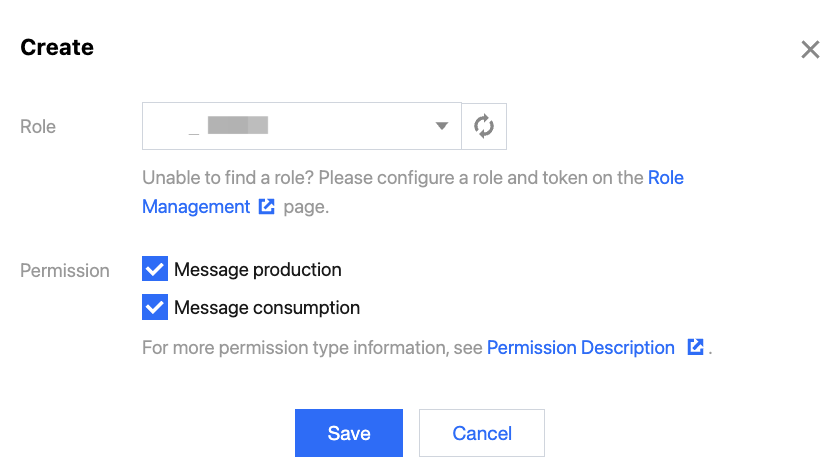
Task: Click the refresh roles icon
Action: tap(484, 127)
